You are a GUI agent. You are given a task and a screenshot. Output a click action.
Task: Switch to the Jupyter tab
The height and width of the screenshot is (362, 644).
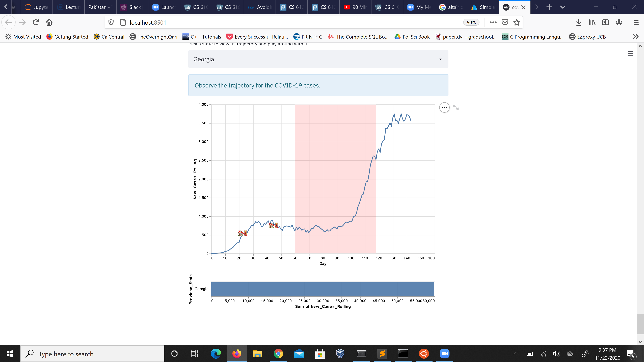point(37,7)
